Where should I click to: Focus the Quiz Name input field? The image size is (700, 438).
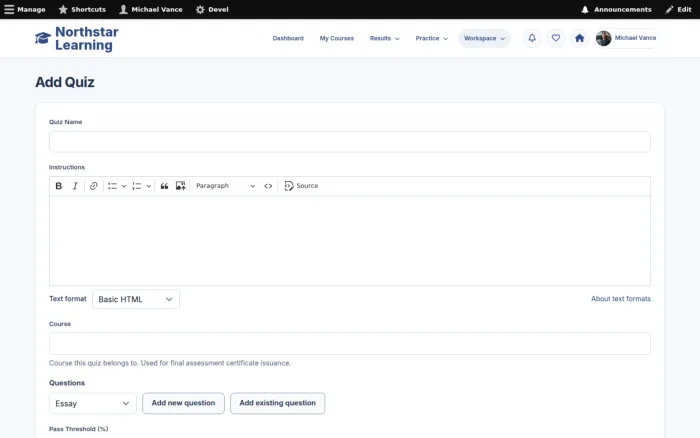click(x=350, y=142)
